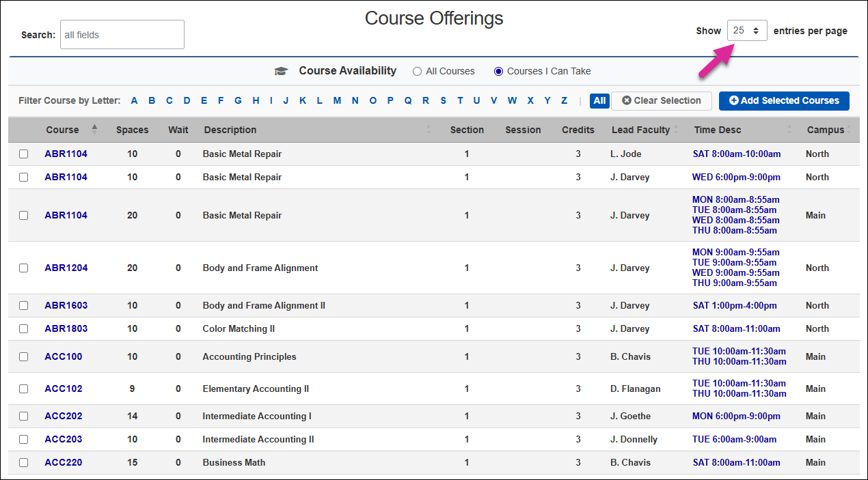Open the ABR1204 course link
The width and height of the screenshot is (868, 480).
point(66,268)
